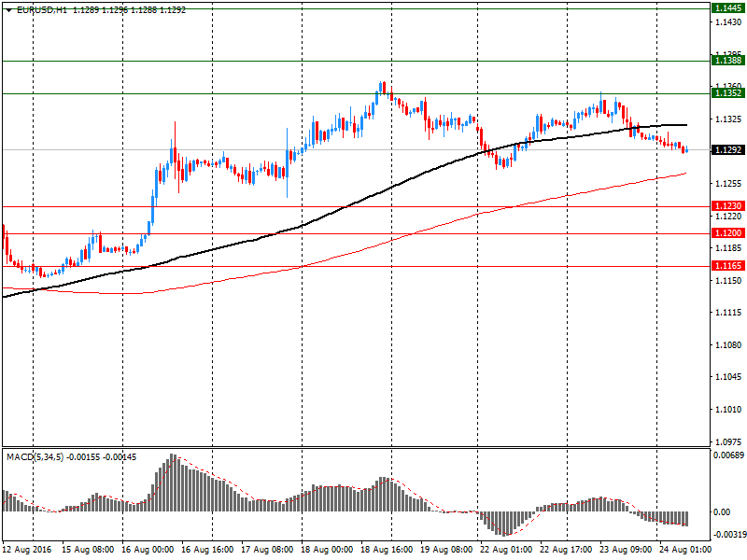Click the MACD scale value 0.00689
Image resolution: width=747 pixels, height=560 pixels.
tap(729, 455)
